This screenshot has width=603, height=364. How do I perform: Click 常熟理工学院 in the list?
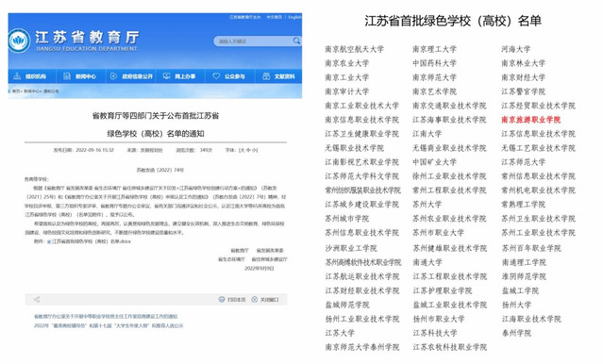523,205
